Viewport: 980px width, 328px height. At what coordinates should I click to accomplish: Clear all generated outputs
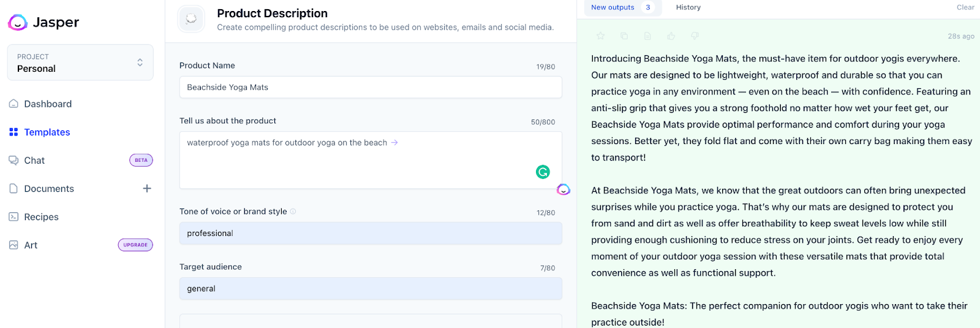pyautogui.click(x=965, y=7)
